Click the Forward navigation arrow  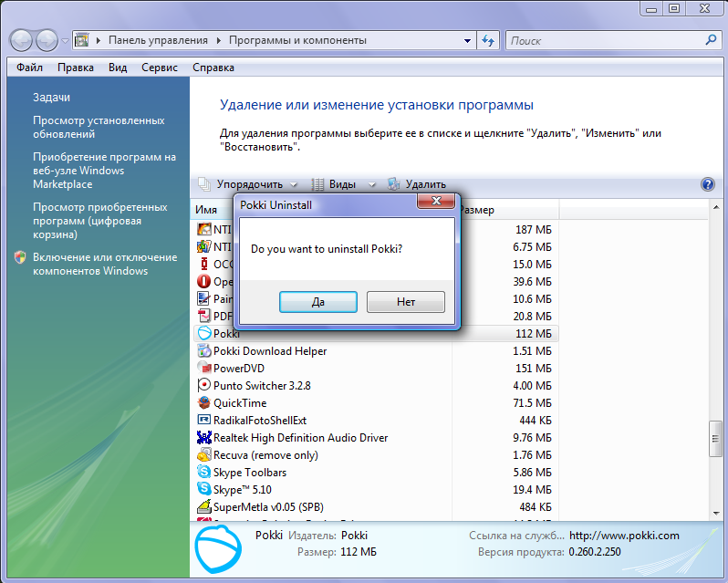[47, 40]
